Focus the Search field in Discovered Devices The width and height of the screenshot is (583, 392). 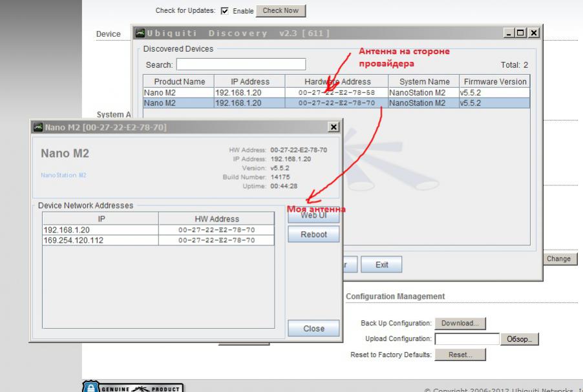pyautogui.click(x=241, y=65)
